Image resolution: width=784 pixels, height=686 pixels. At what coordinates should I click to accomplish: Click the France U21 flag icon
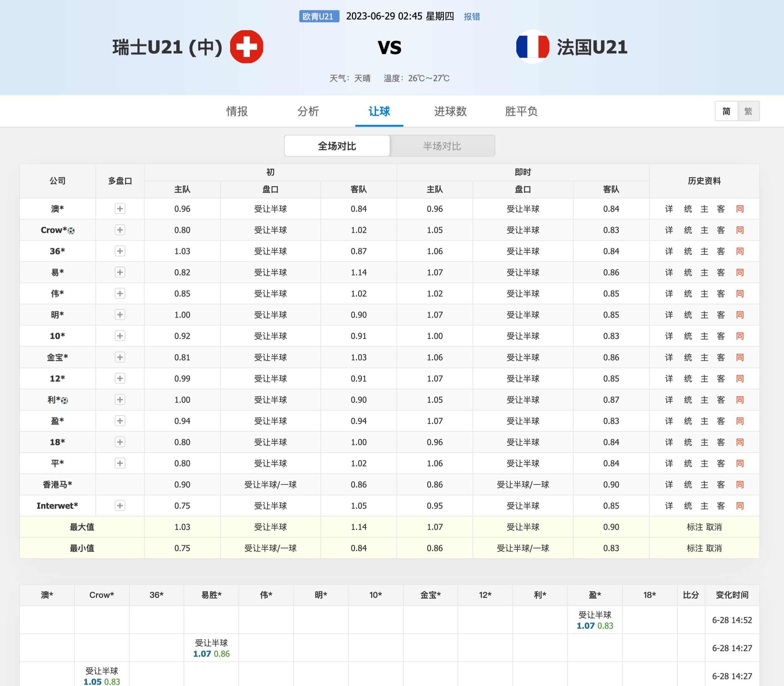(532, 47)
